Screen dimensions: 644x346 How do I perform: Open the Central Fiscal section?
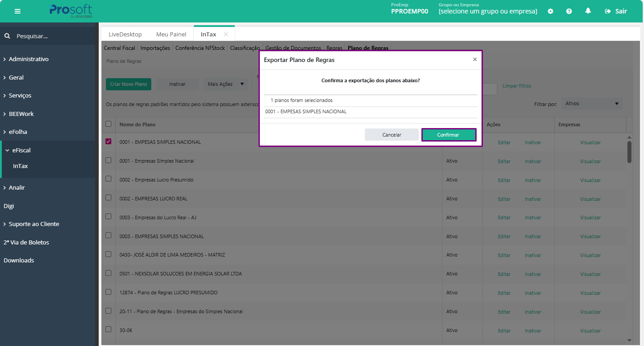pyautogui.click(x=119, y=48)
